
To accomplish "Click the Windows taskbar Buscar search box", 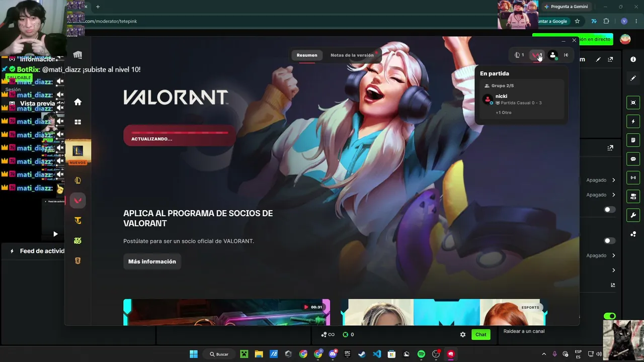I will pyautogui.click(x=219, y=354).
